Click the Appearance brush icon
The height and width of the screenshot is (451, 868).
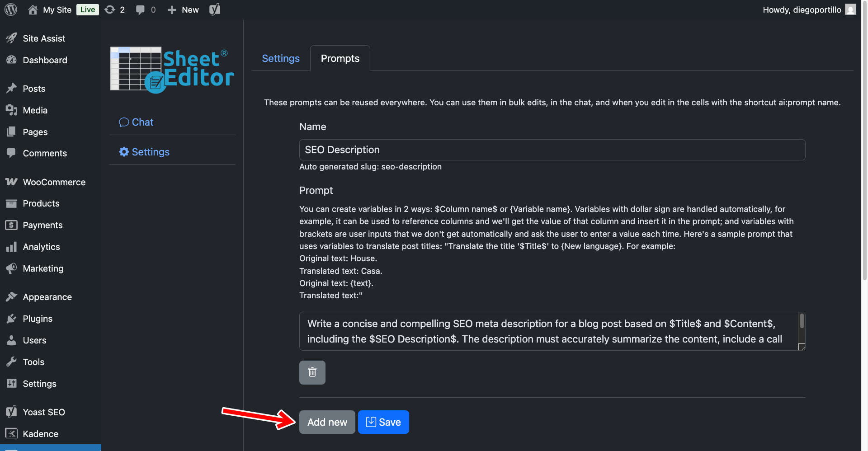(x=12, y=296)
